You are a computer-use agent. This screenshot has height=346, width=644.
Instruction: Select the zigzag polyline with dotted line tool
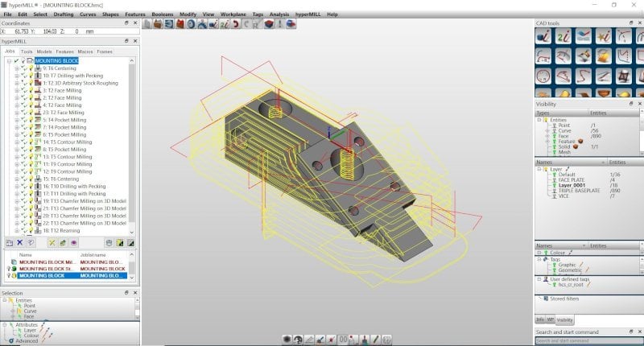[624, 56]
